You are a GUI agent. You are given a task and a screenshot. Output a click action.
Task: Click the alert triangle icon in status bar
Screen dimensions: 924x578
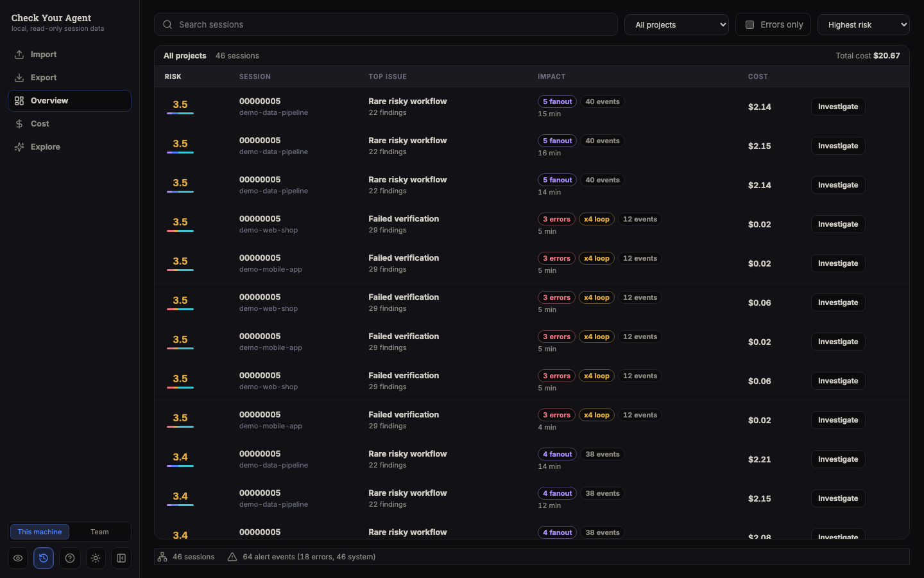232,557
